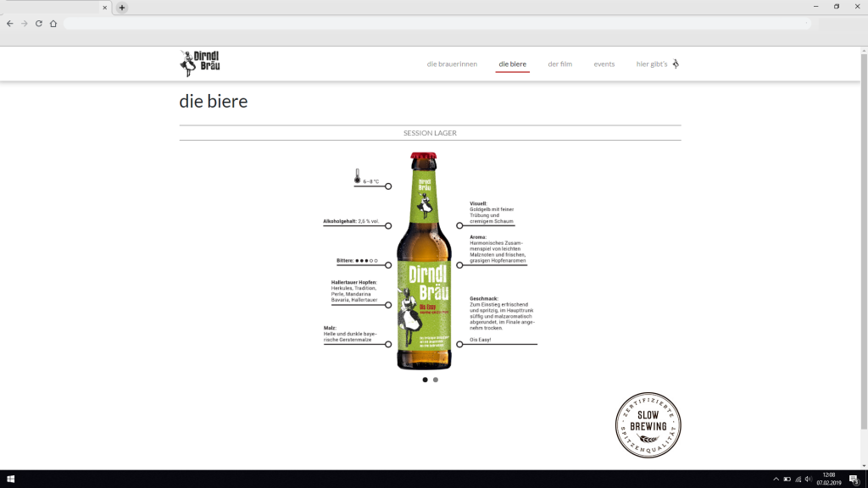Go back in the browser

(10, 23)
